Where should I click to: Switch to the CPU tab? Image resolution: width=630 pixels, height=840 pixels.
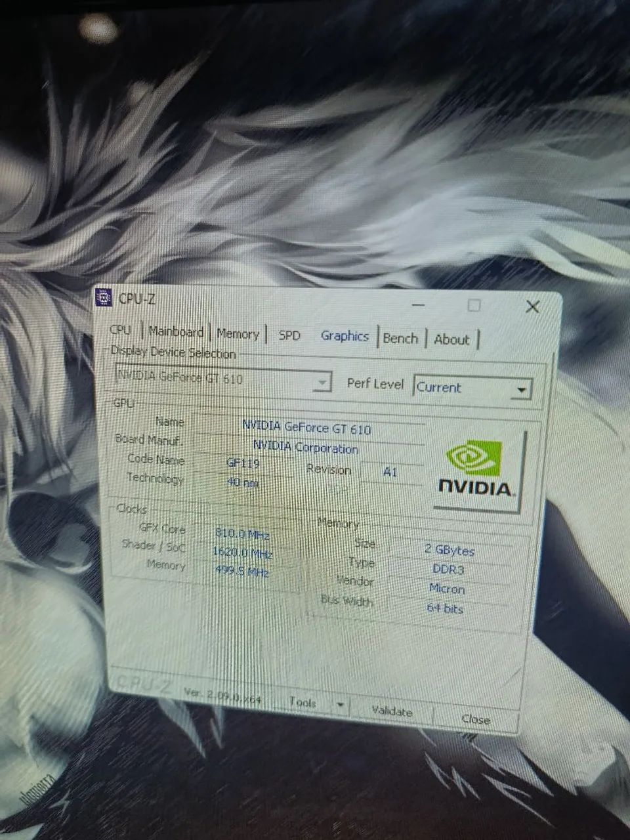coord(121,329)
